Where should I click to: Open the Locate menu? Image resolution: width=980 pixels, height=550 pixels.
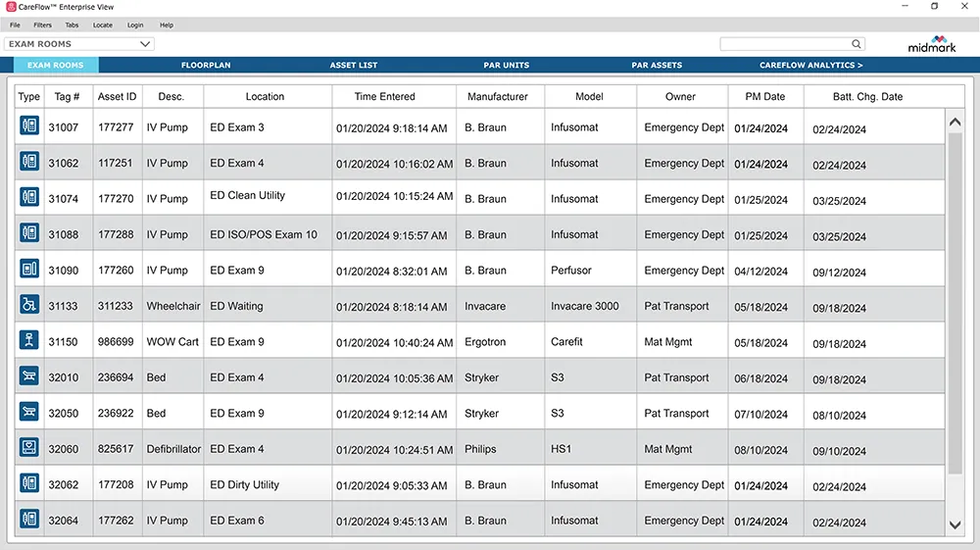coord(102,25)
